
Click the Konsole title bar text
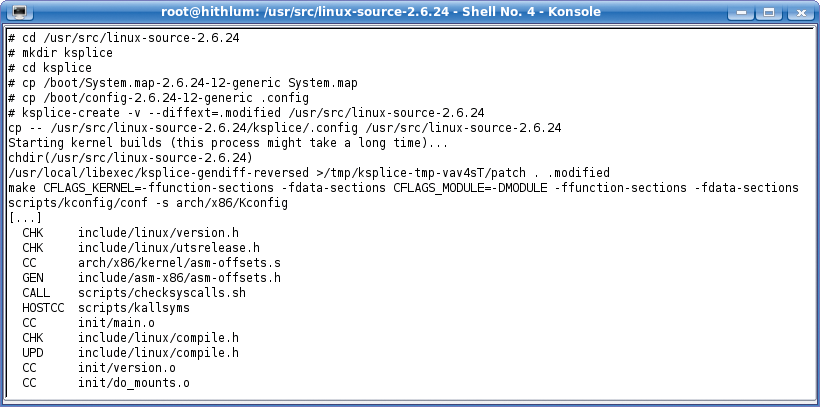pos(381,12)
